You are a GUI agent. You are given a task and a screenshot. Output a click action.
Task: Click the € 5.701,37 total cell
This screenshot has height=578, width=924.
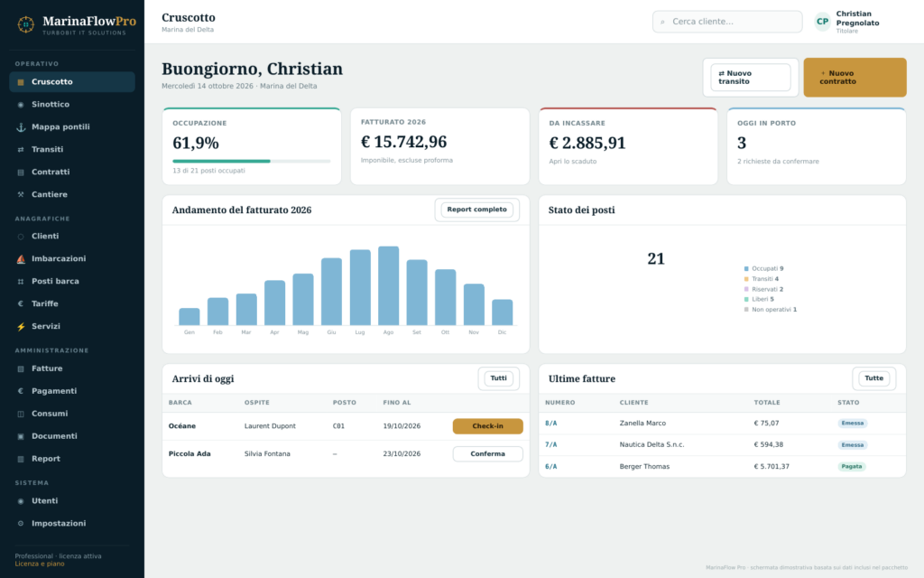[772, 467]
